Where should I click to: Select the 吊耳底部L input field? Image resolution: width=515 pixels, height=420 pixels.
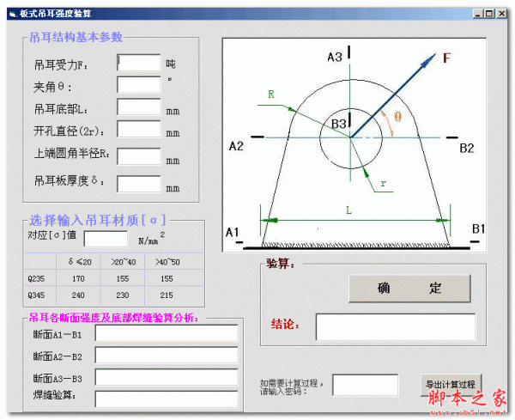click(138, 107)
